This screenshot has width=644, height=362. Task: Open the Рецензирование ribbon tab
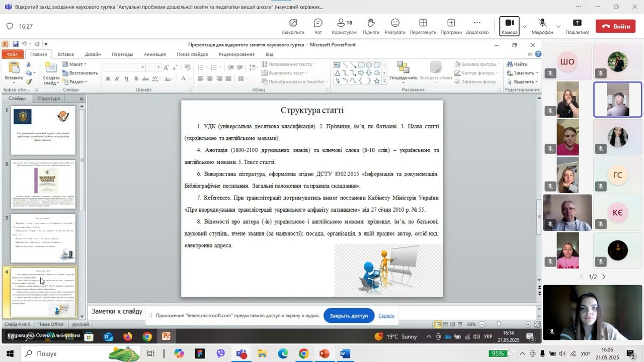[x=236, y=54]
